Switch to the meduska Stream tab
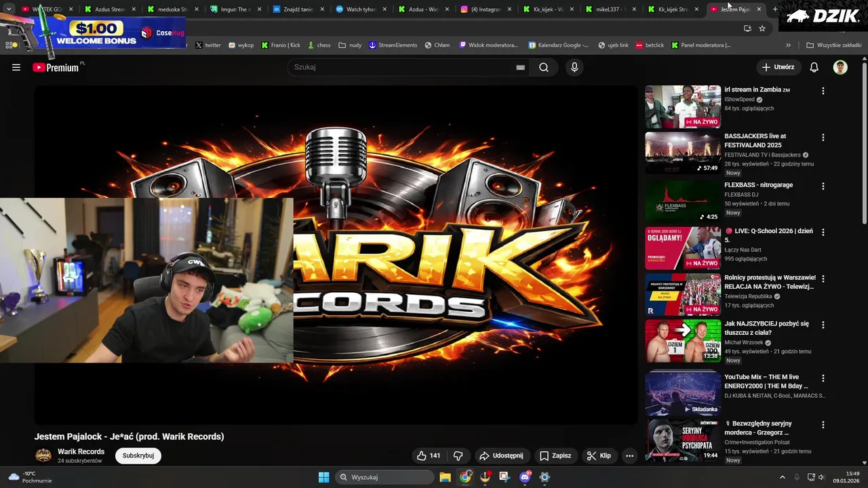The width and height of the screenshot is (868, 488). tap(171, 9)
